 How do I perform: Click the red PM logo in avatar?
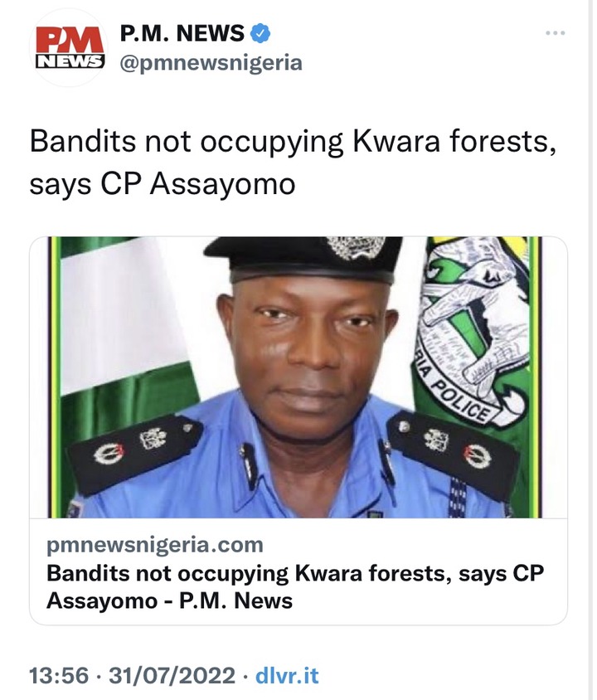click(x=70, y=40)
